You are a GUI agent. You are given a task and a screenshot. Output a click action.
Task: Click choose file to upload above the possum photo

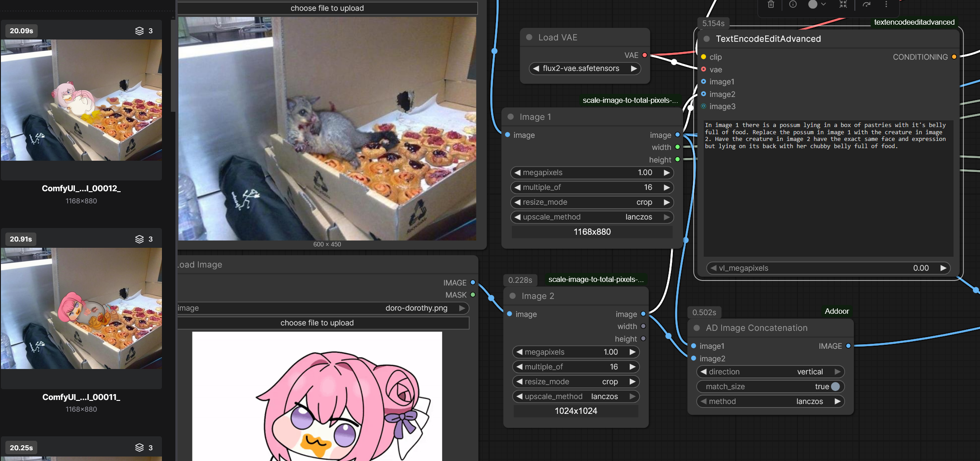327,8
